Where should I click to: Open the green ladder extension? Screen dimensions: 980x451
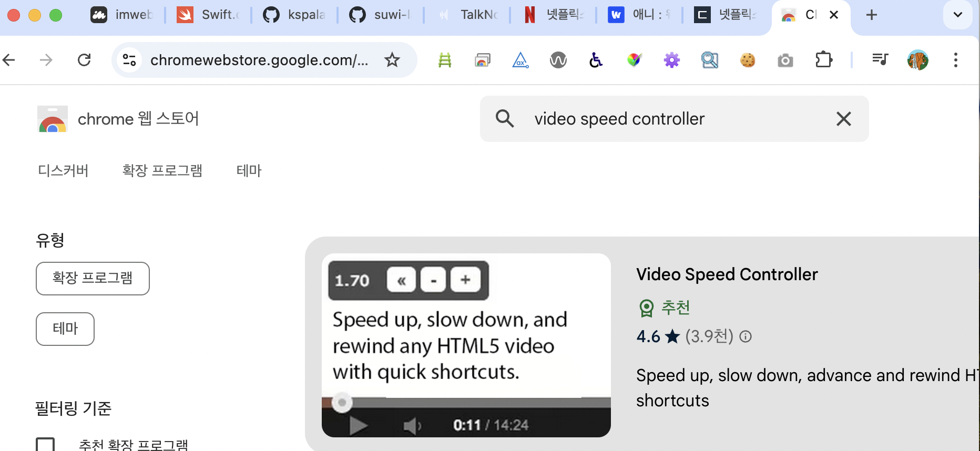click(x=445, y=60)
